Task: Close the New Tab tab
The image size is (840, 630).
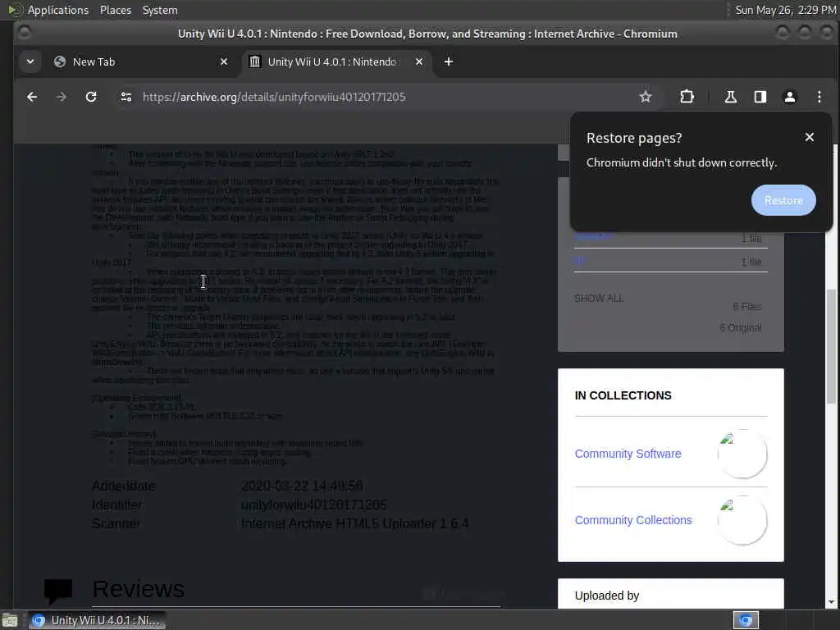Action: 224,62
